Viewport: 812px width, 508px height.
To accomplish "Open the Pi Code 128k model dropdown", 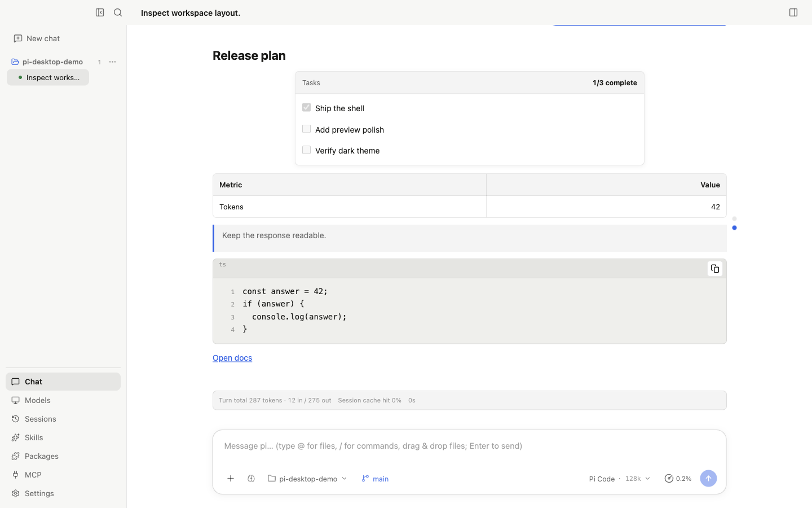I will 619,479.
